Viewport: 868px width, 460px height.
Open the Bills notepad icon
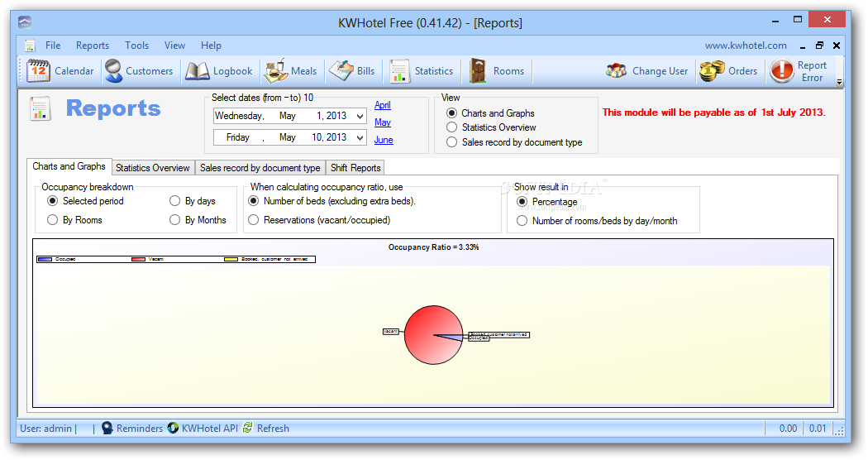click(341, 70)
